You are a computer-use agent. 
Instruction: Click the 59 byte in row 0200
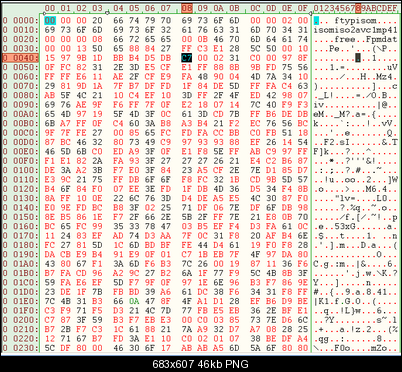[x=97, y=320]
